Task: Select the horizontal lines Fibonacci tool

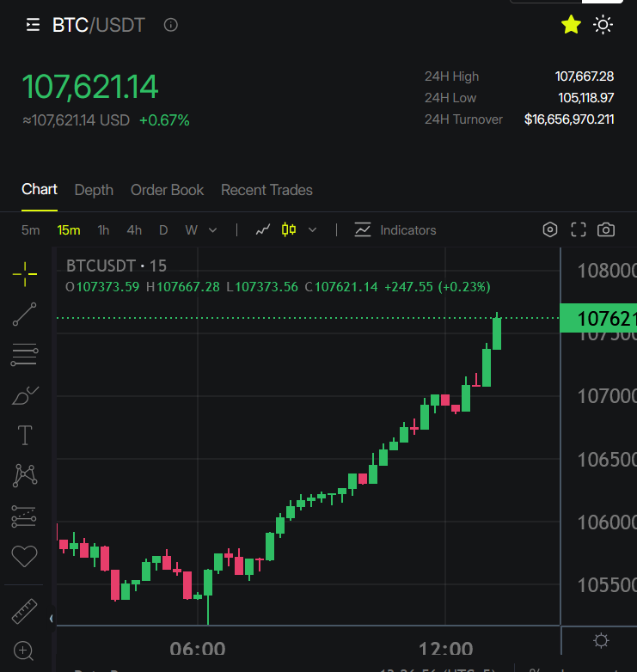Action: tap(24, 354)
